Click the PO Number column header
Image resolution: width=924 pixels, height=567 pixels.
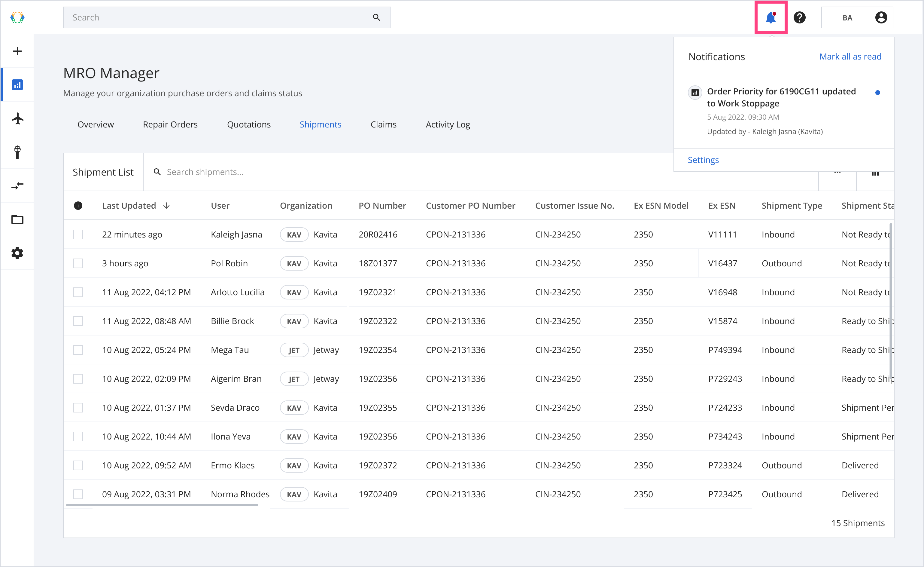[382, 206]
